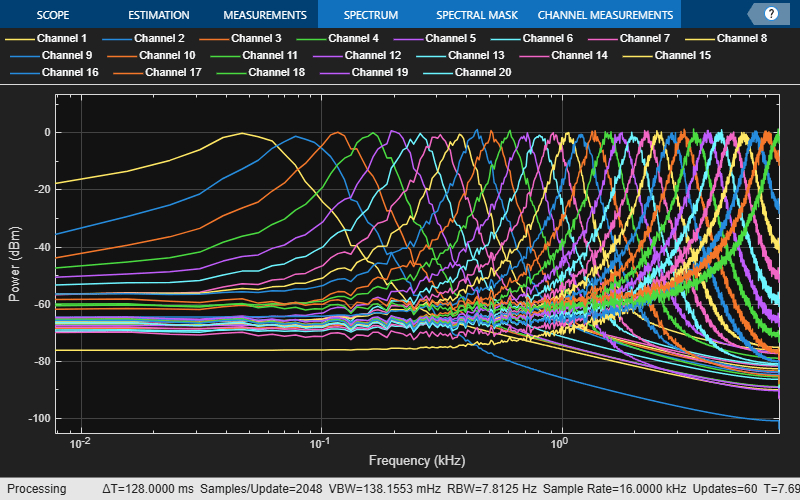This screenshot has height=500, width=800.
Task: Toggle Channel 5 legend visibility
Action: 435,38
